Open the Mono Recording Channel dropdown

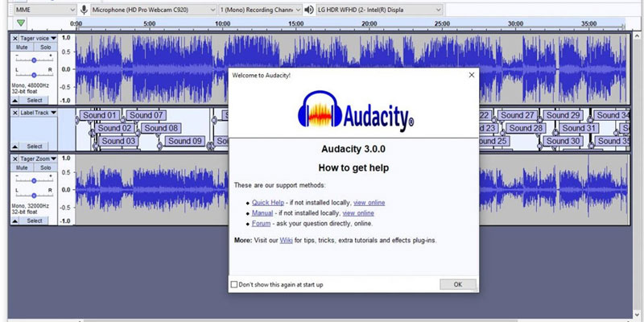pos(260,10)
